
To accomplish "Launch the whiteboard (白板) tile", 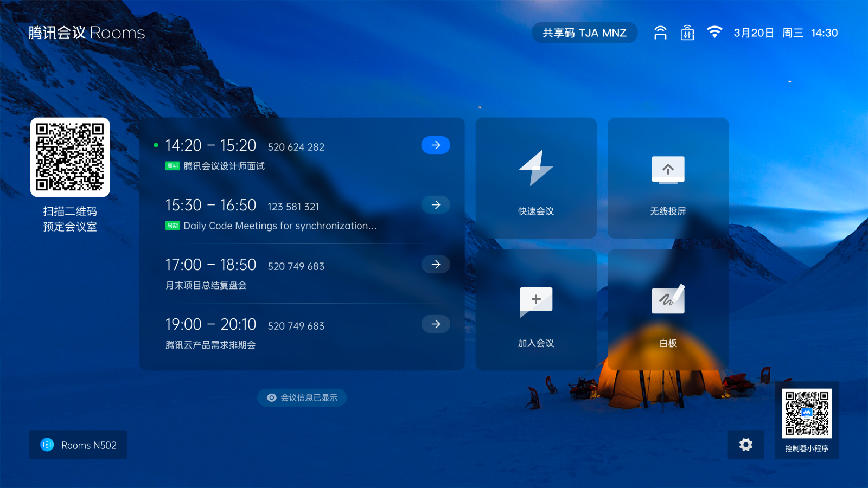I will tap(668, 310).
